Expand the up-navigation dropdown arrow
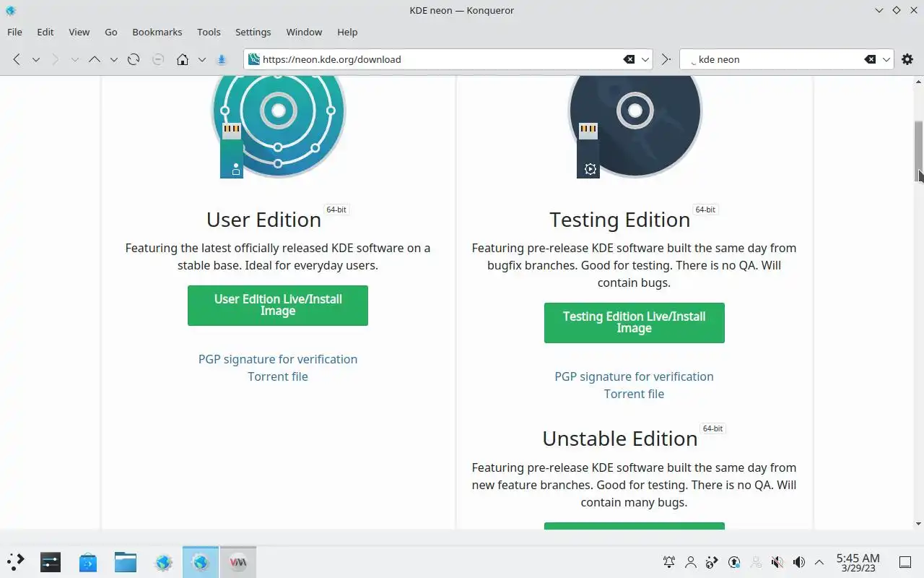 (x=113, y=59)
